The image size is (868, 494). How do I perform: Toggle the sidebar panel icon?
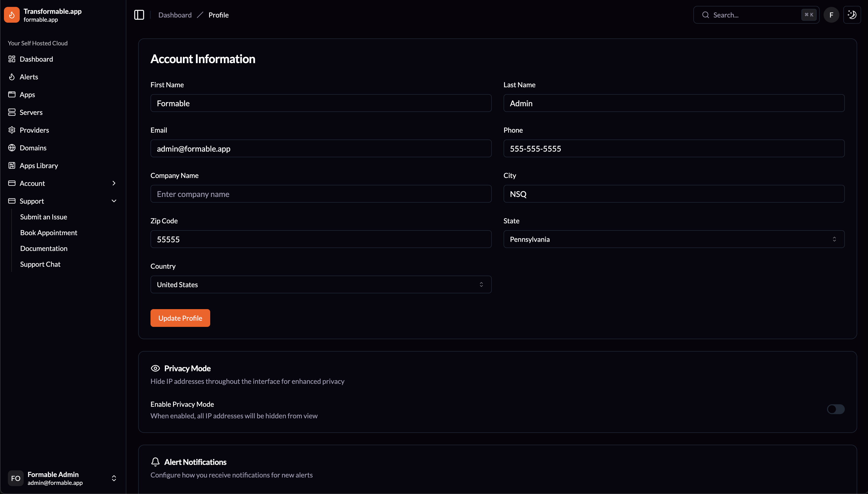pyautogui.click(x=139, y=15)
